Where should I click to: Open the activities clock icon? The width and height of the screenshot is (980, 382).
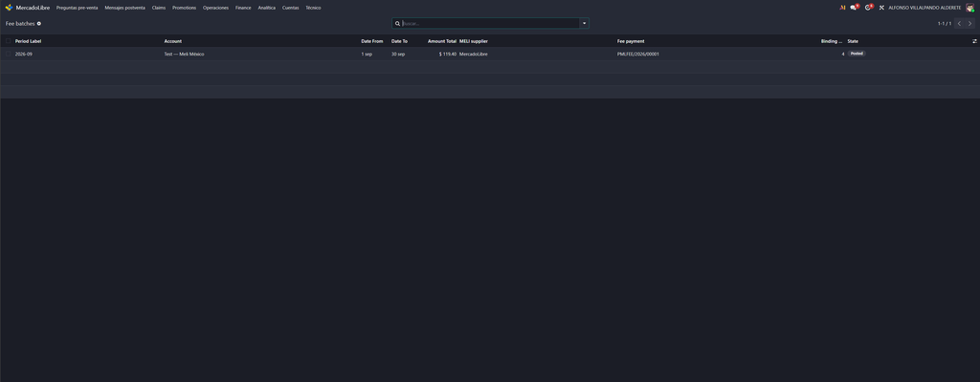tap(869, 8)
